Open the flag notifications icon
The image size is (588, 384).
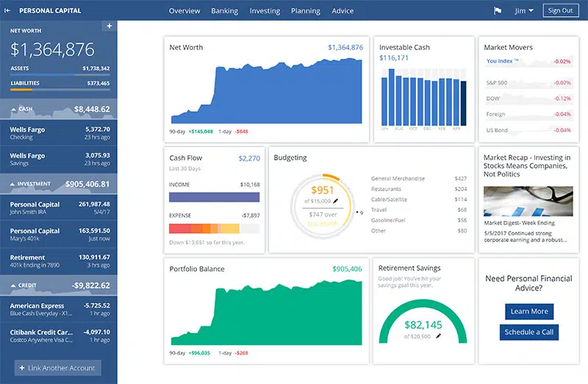497,11
